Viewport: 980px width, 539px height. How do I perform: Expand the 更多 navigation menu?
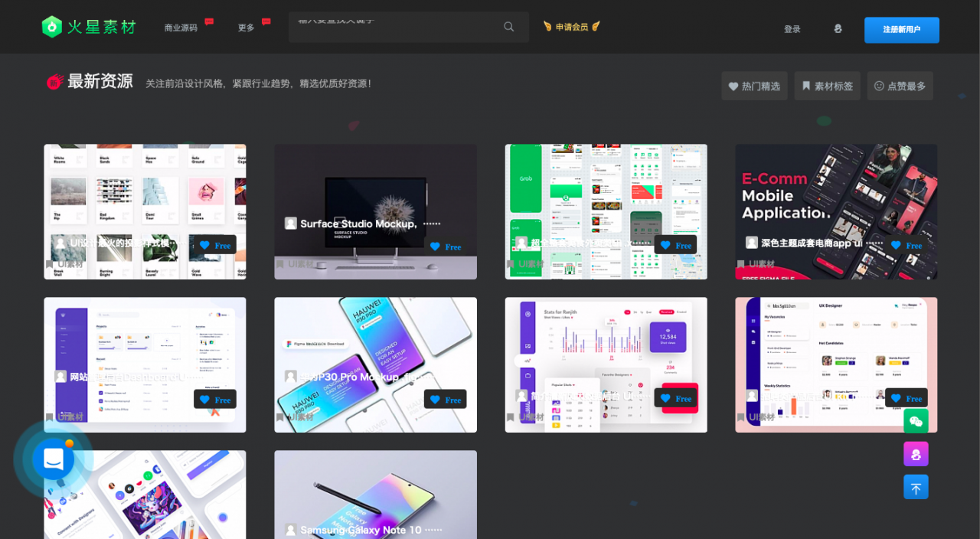coord(245,26)
